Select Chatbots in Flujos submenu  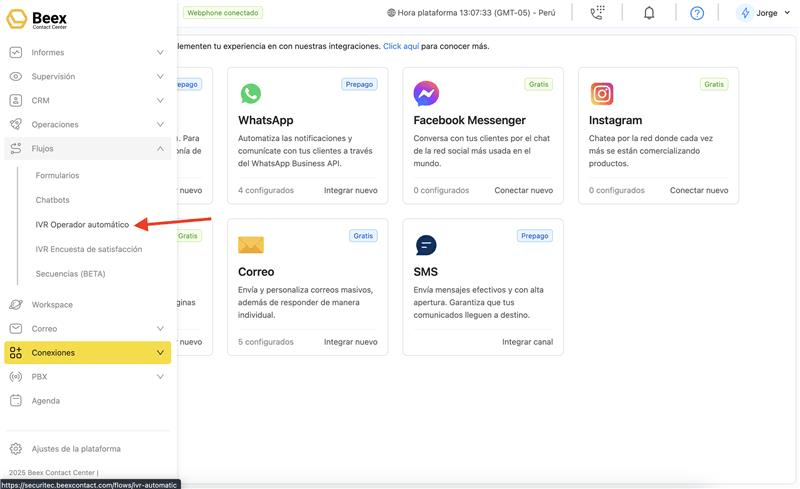click(52, 199)
